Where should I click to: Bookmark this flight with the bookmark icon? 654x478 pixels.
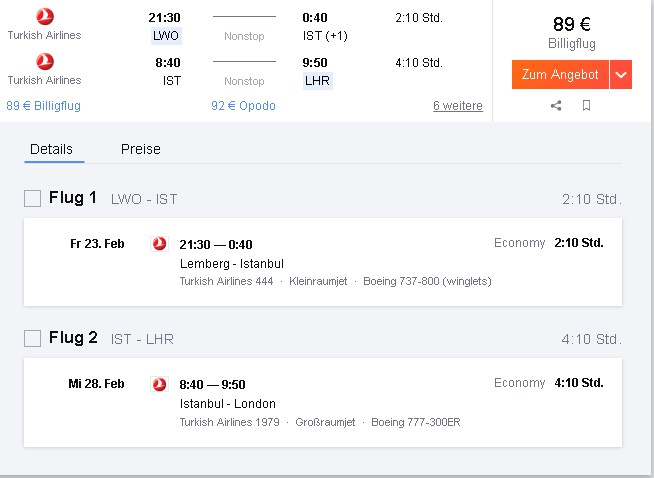point(586,105)
